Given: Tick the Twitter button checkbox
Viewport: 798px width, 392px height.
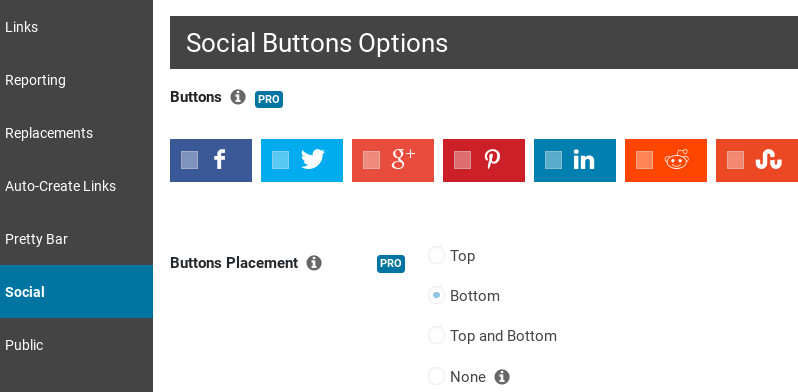Looking at the screenshot, I should (x=280, y=160).
